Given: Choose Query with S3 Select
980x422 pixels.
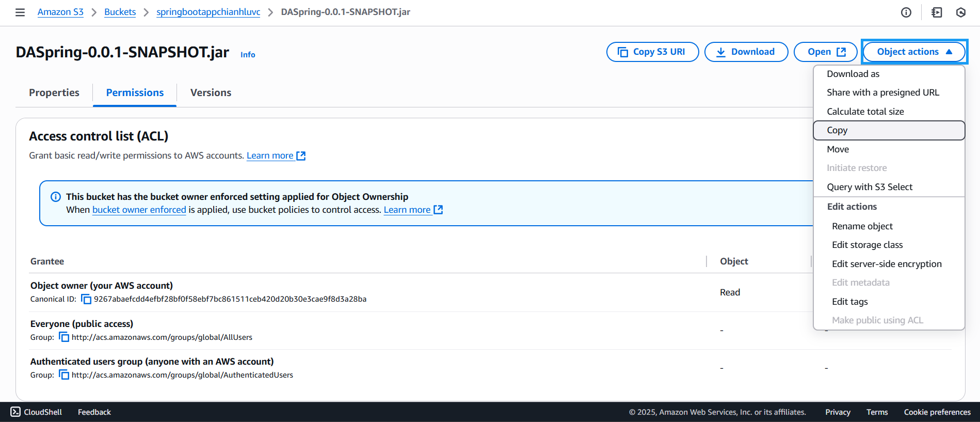Looking at the screenshot, I should [x=889, y=187].
